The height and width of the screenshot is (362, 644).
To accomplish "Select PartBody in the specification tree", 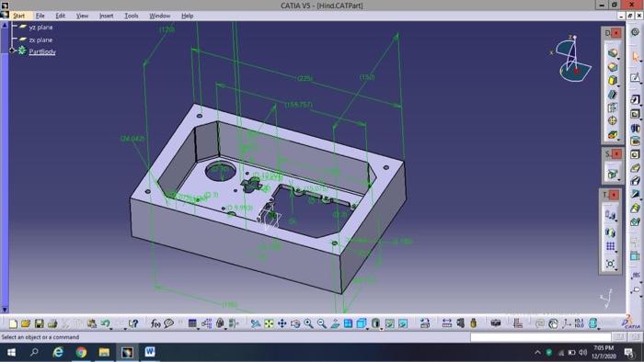I will [42, 51].
